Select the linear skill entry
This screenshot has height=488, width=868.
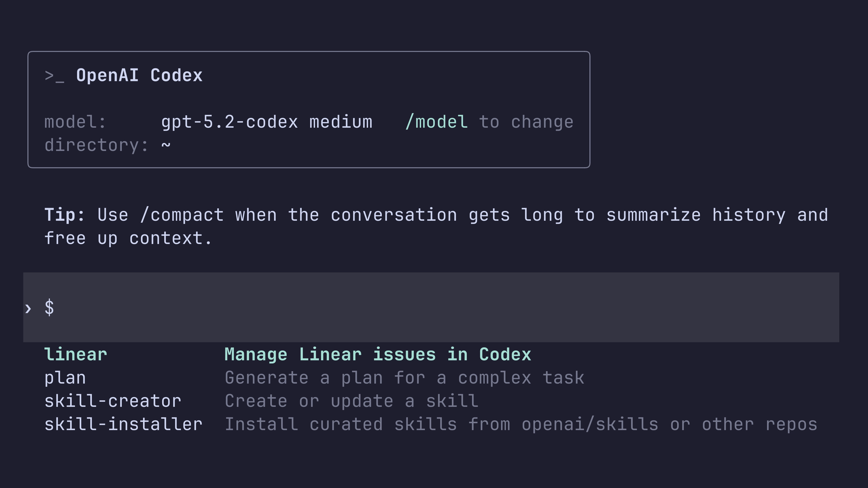(x=76, y=355)
